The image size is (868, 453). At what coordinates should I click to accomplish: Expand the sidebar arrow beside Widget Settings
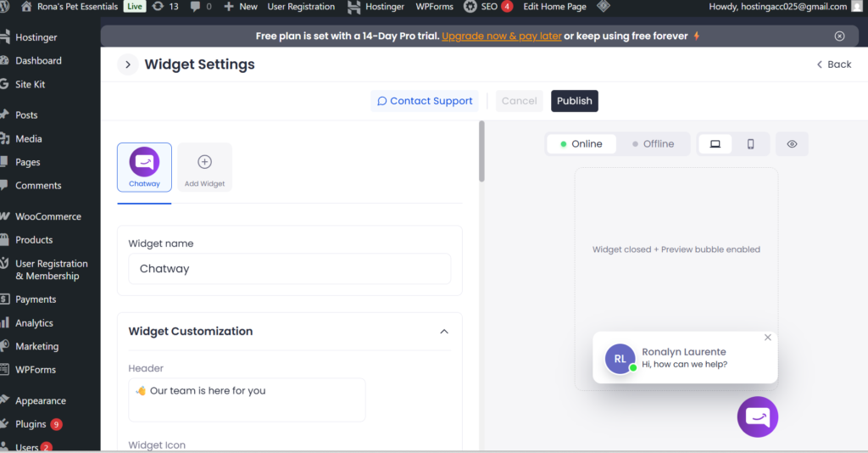pyautogui.click(x=127, y=64)
